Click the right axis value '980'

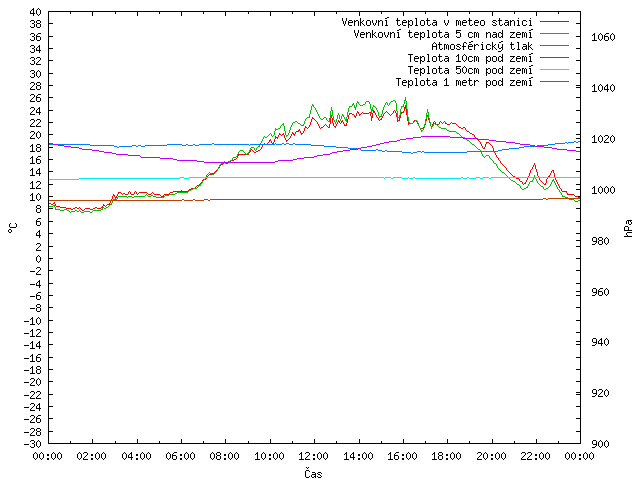click(600, 241)
